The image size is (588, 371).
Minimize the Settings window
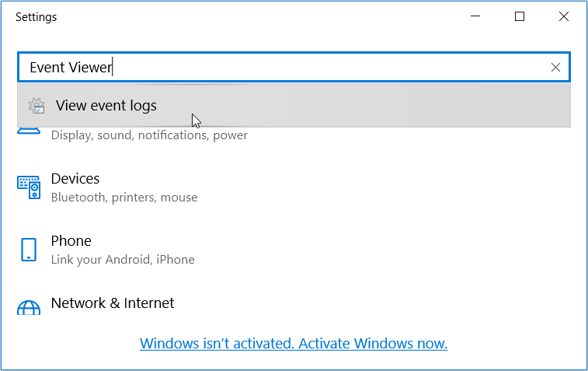[x=476, y=16]
